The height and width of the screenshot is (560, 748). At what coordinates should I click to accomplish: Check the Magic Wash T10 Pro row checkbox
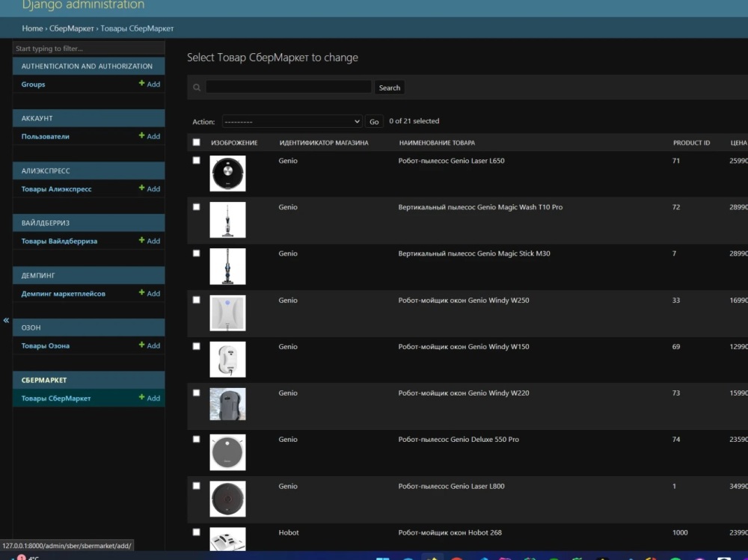click(x=197, y=207)
